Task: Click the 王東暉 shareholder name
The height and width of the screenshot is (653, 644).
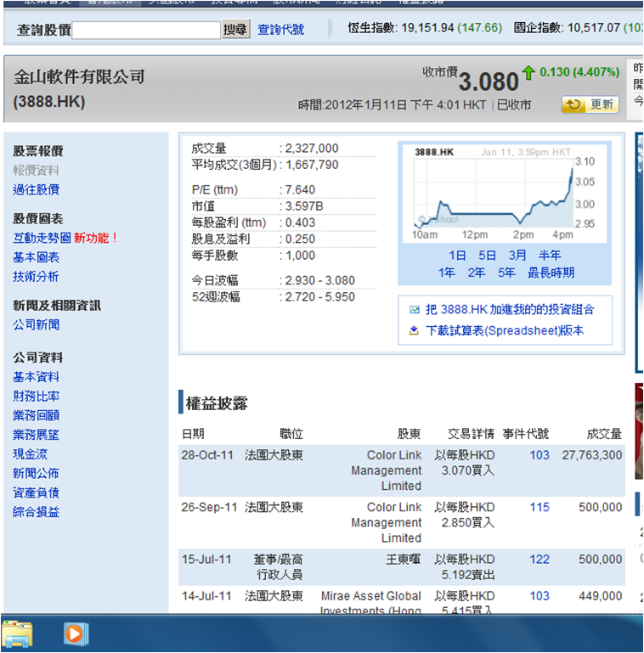Action: (403, 560)
